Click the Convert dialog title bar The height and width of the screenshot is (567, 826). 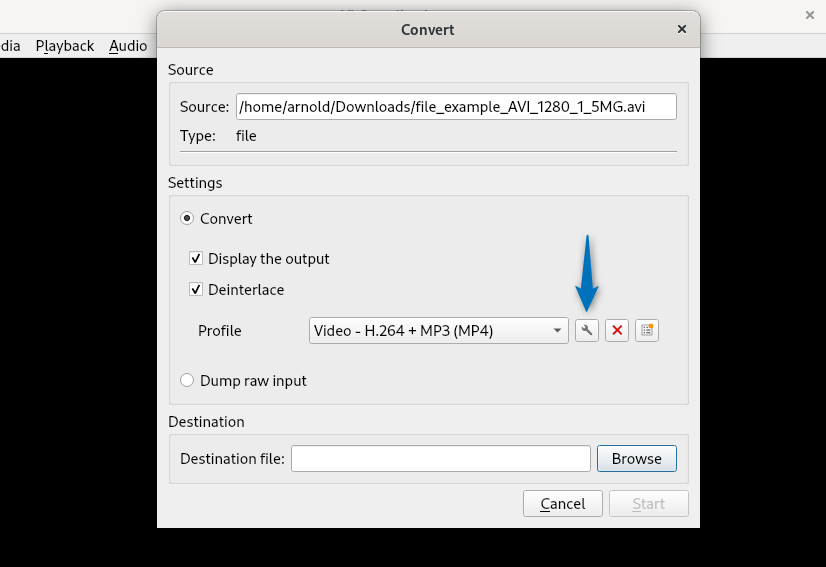click(x=428, y=30)
